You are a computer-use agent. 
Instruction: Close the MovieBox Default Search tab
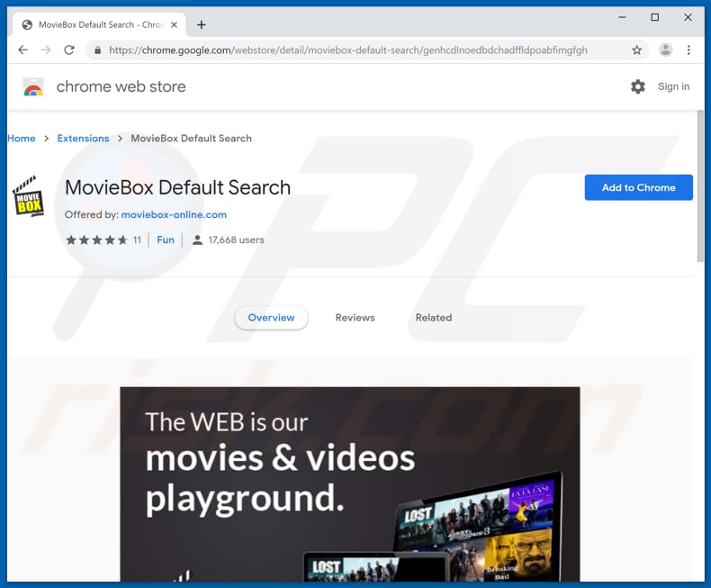tap(174, 25)
